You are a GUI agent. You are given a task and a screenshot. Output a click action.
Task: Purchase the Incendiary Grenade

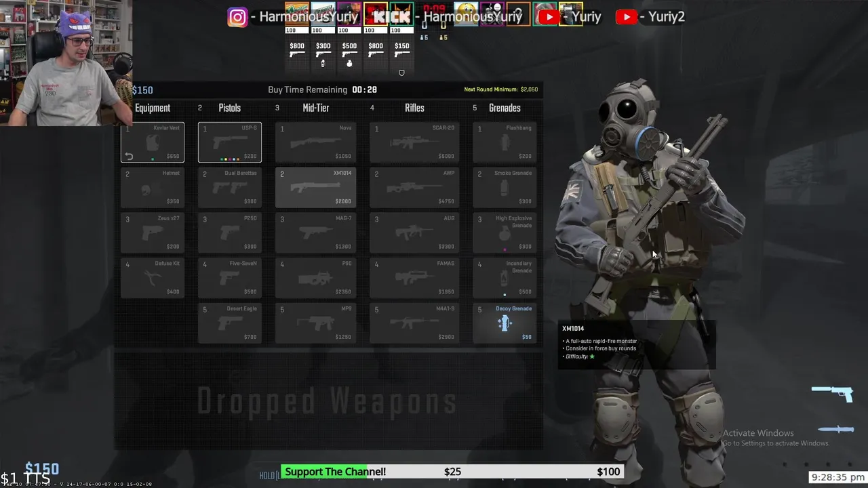(505, 278)
